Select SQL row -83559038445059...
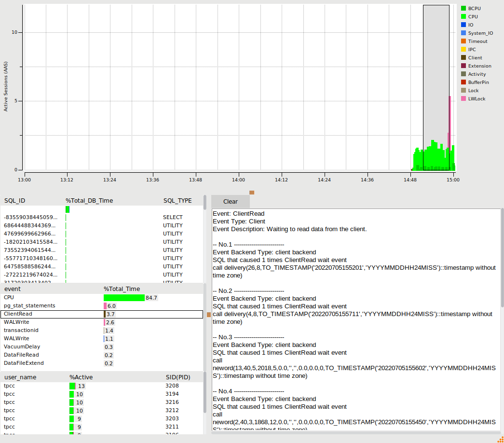 (102, 217)
